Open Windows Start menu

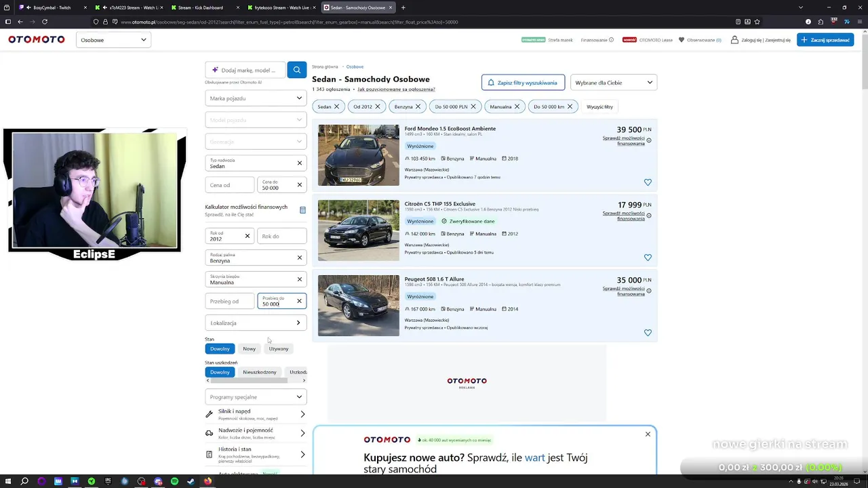[7, 481]
